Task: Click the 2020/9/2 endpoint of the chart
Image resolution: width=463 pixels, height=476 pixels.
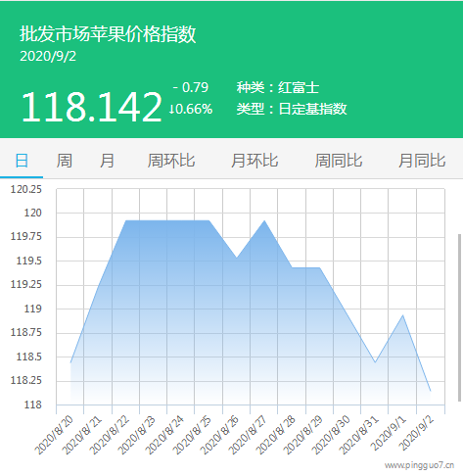Action: point(431,391)
